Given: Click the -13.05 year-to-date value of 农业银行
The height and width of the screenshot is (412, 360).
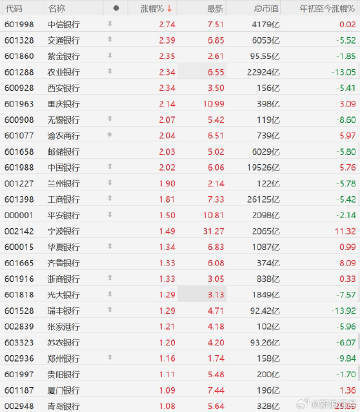Looking at the screenshot, I should click(344, 72).
